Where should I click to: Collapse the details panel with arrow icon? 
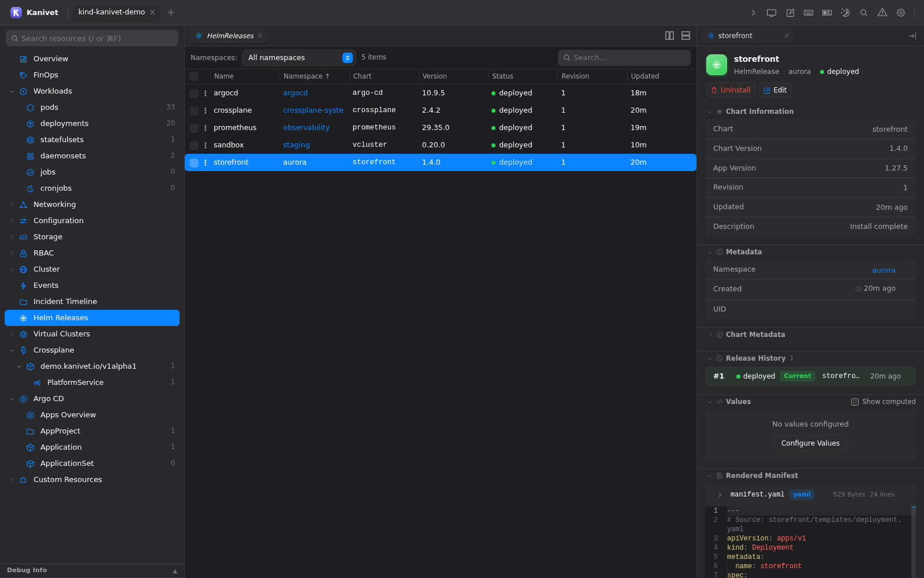click(x=912, y=36)
